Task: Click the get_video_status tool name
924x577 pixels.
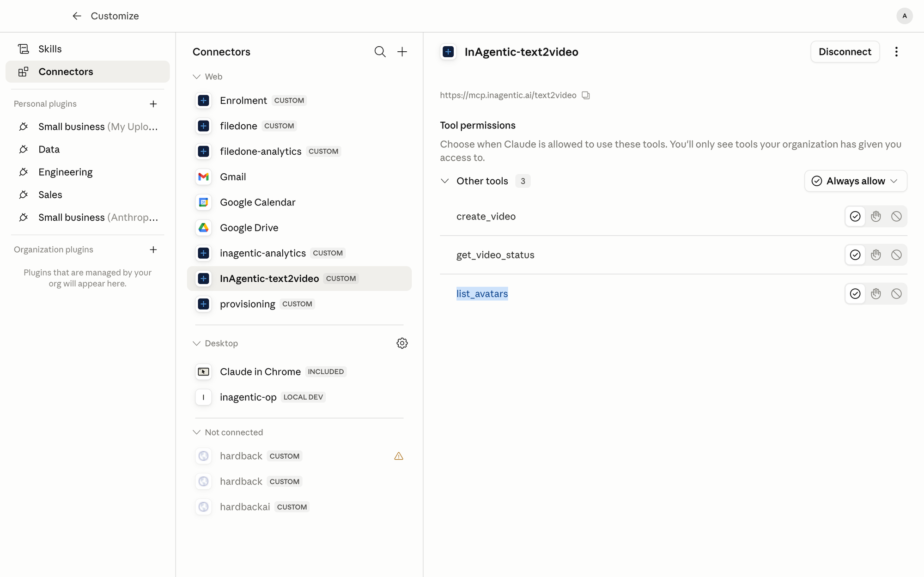Action: [495, 255]
